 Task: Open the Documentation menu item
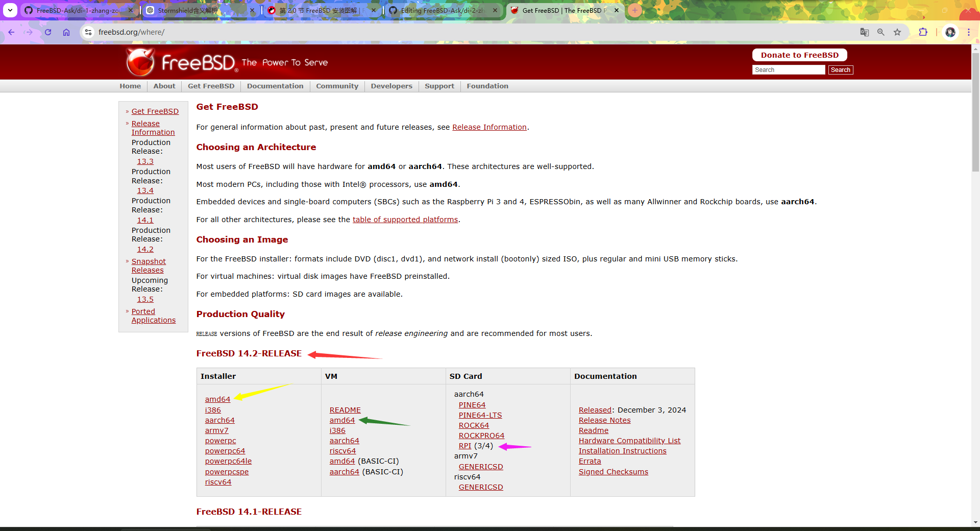pyautogui.click(x=275, y=86)
